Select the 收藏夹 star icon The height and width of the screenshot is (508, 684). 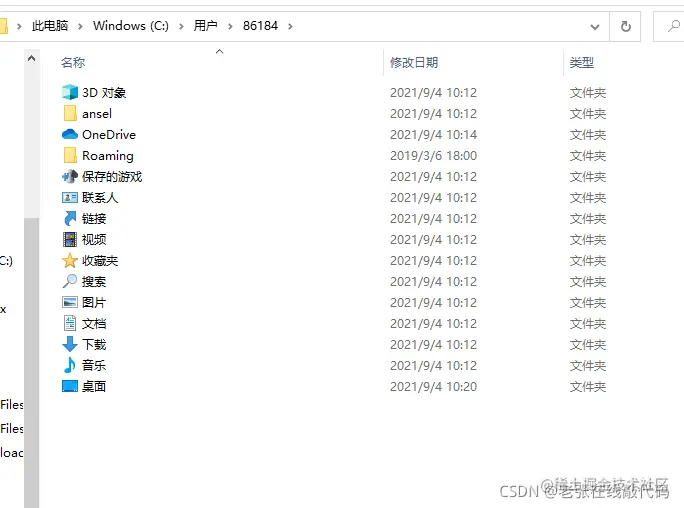coord(70,260)
